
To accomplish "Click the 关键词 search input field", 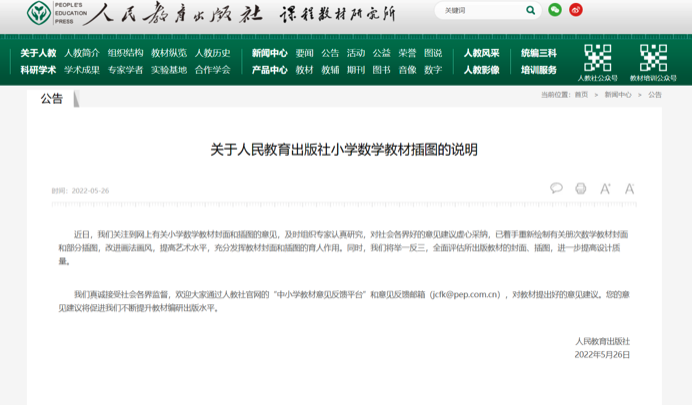I will point(480,10).
